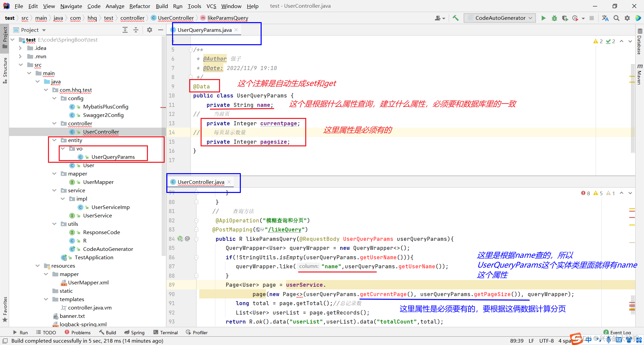Open the Refactor menu
The image size is (644, 345).
140,6
